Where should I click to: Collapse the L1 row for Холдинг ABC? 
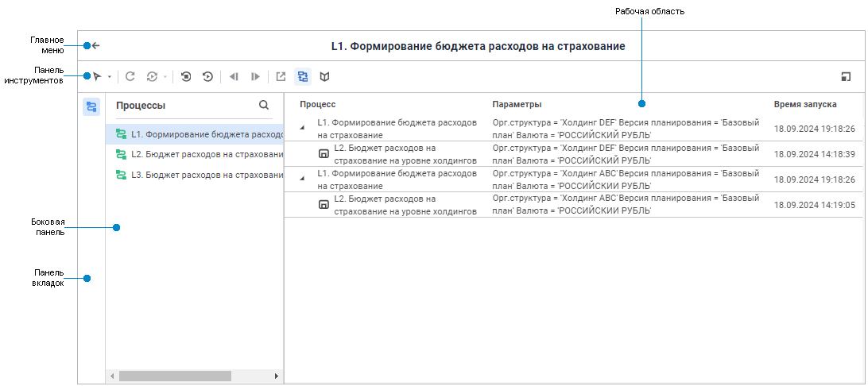(302, 179)
